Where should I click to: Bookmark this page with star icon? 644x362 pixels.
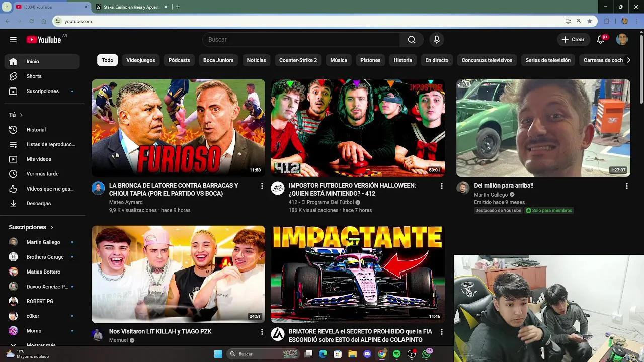click(x=590, y=21)
